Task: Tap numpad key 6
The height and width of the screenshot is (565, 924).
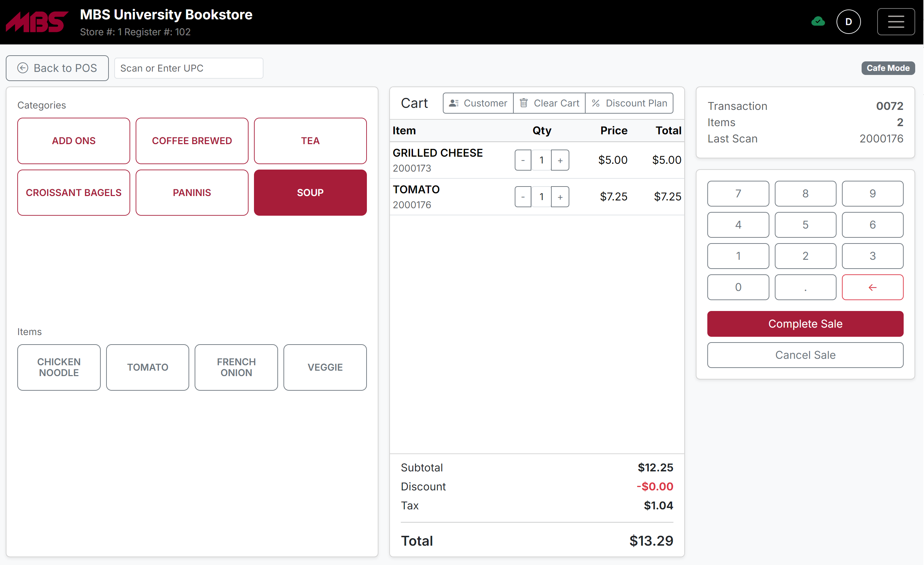Action: coord(872,225)
